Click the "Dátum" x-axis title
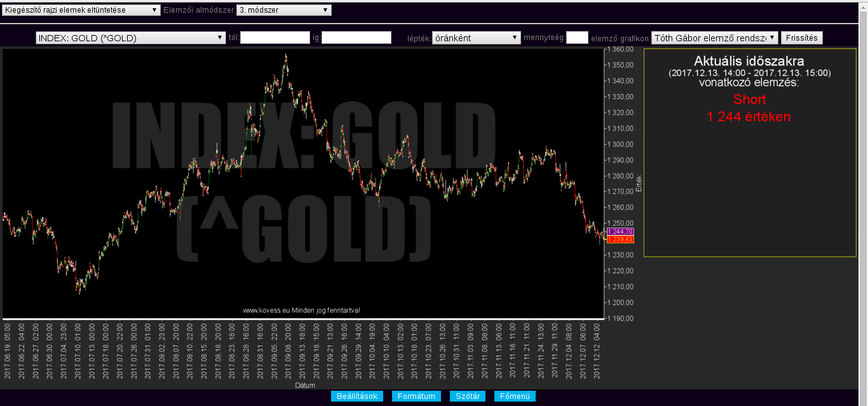This screenshot has height=406, width=868. (304, 385)
